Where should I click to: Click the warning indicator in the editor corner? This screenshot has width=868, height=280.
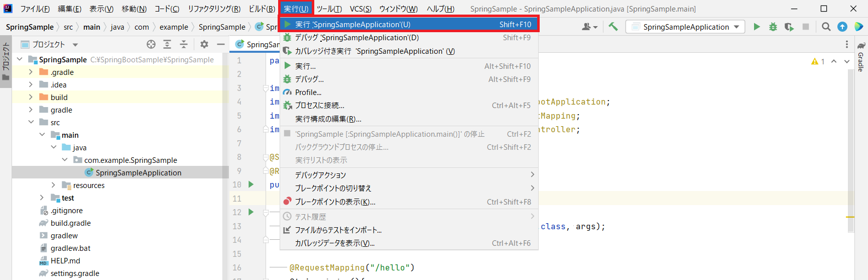coord(818,61)
